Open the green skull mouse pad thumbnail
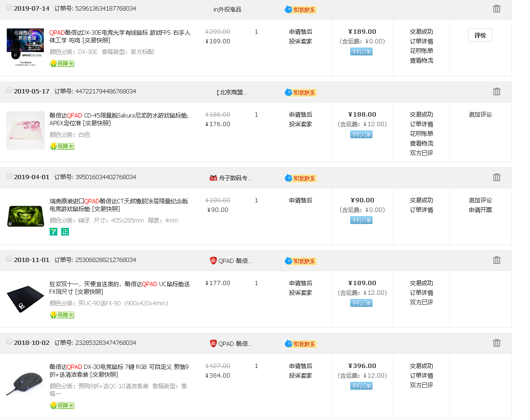The image size is (530, 420). point(26,216)
